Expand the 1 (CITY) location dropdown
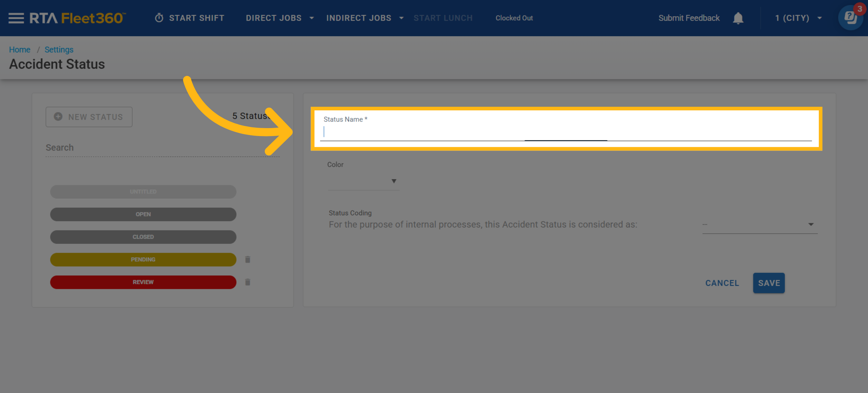Image resolution: width=868 pixels, height=393 pixels. tap(798, 18)
